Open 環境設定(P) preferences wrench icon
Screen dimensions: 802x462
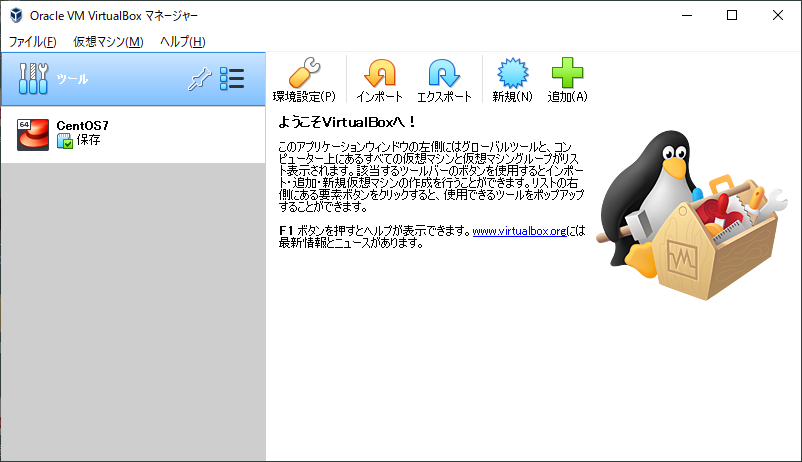304,73
